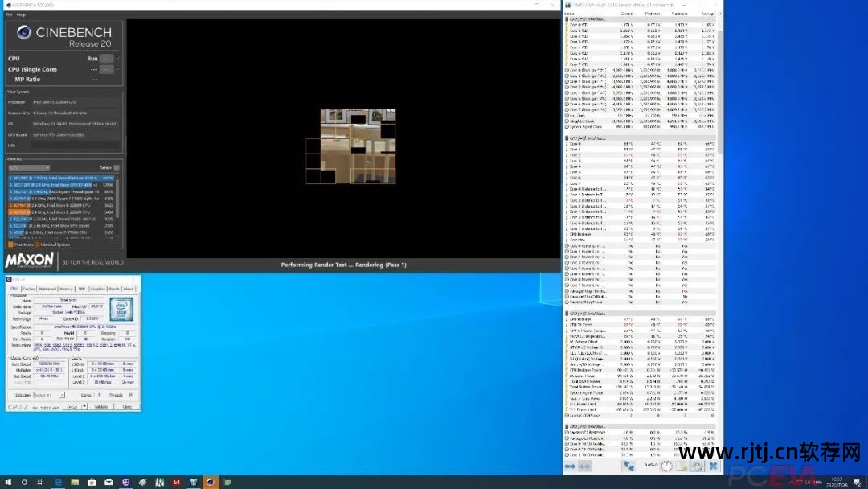868x489 pixels.
Task: Click the Run button for CPU test
Action: coord(107,58)
